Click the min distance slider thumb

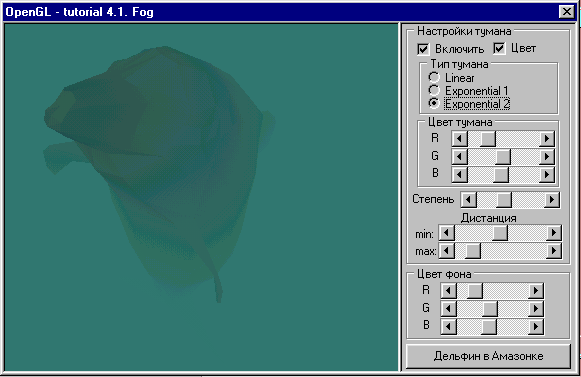tap(500, 233)
